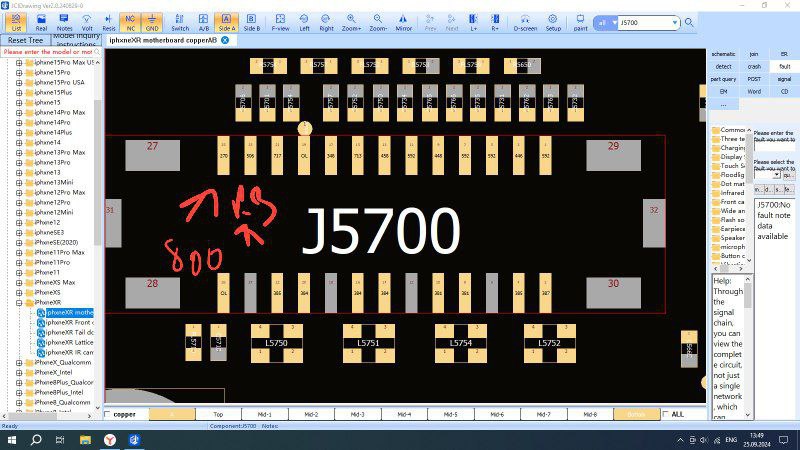Toggle the copper checkbox
This screenshot has height=450, width=800.
[x=108, y=414]
